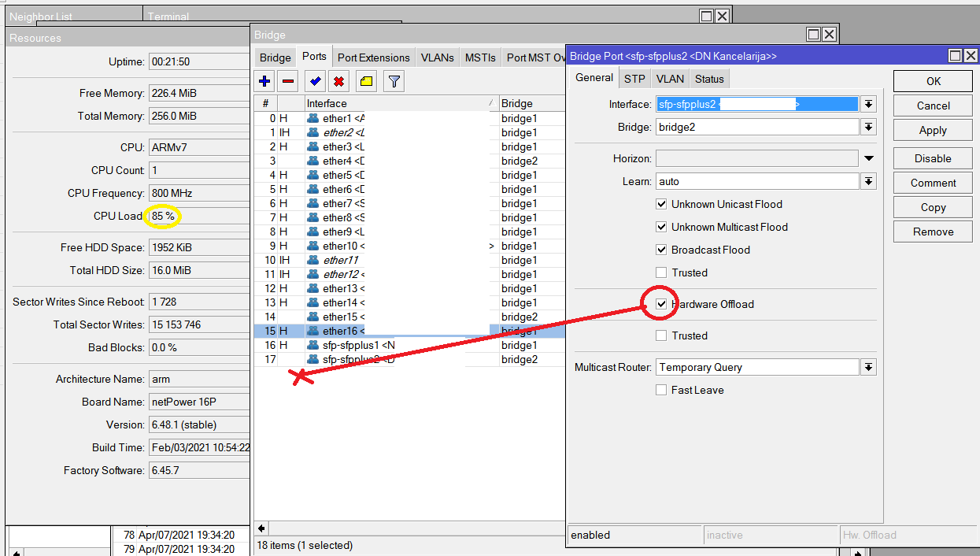Viewport: 980px width, 556px height.
Task: Click the interface icon of ether3 row
Action: [313, 146]
